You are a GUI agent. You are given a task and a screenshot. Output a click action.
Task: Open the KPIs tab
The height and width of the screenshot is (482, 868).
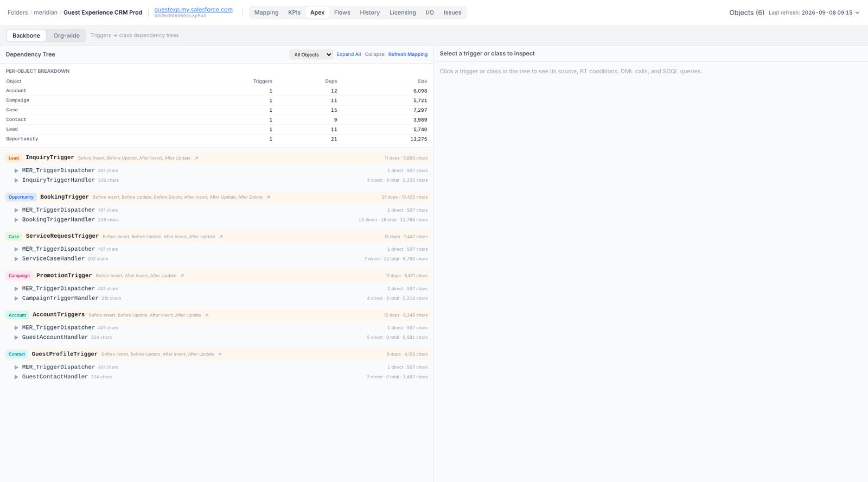pyautogui.click(x=294, y=12)
